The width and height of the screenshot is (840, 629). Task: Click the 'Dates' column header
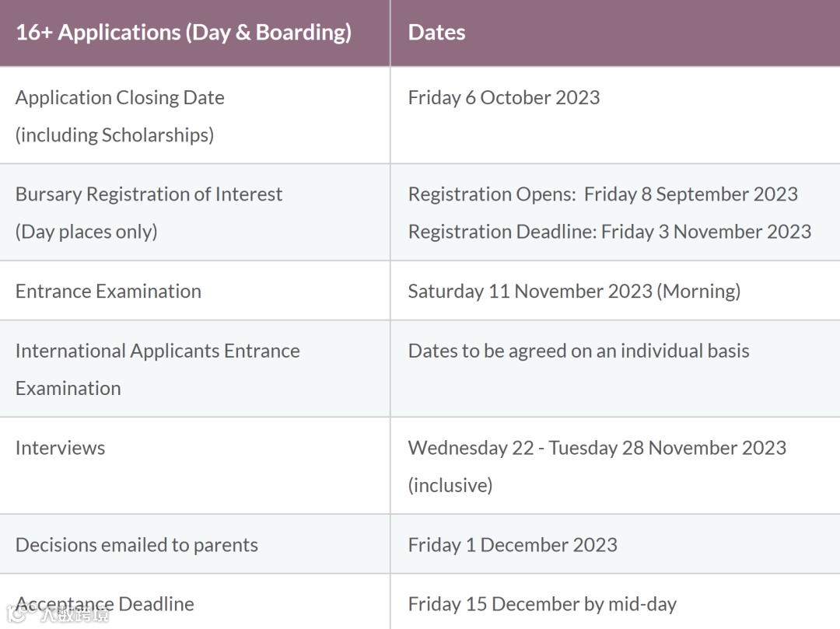[x=436, y=33]
